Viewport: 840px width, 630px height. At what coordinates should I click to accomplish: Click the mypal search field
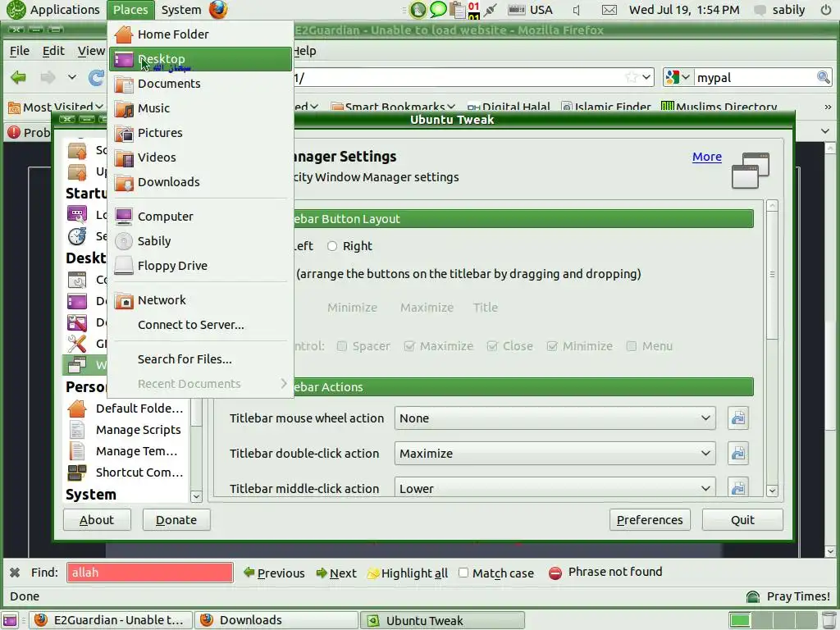coord(755,78)
